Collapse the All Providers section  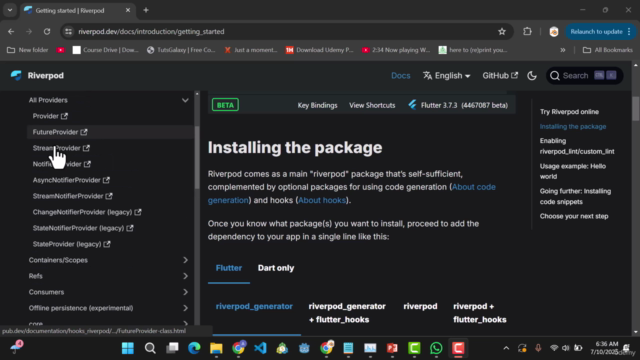(185, 100)
